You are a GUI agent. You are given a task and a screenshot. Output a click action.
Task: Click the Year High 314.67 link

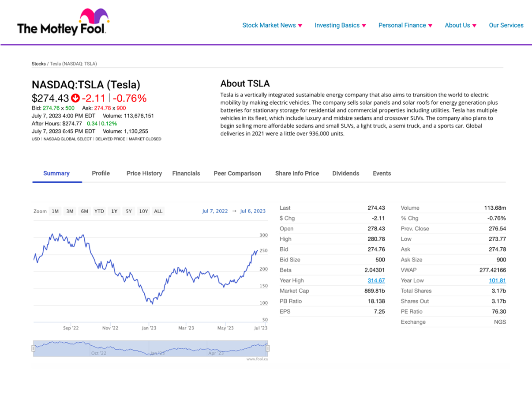click(x=376, y=280)
